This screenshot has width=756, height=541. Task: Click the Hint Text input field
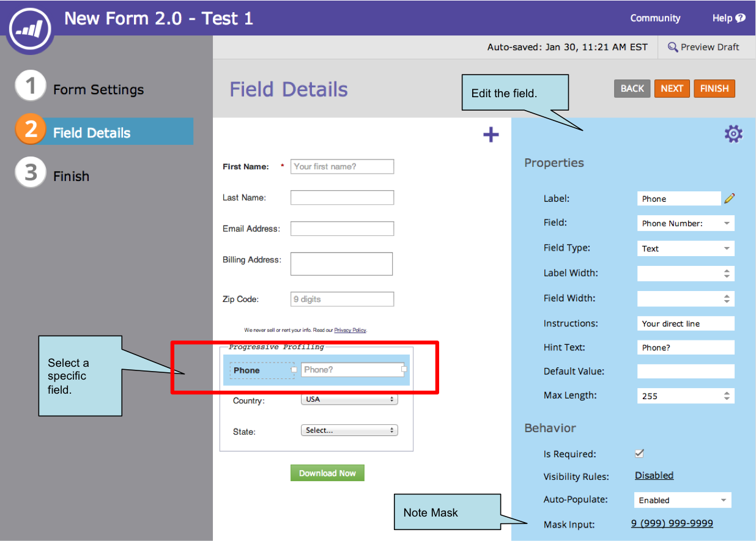point(685,347)
